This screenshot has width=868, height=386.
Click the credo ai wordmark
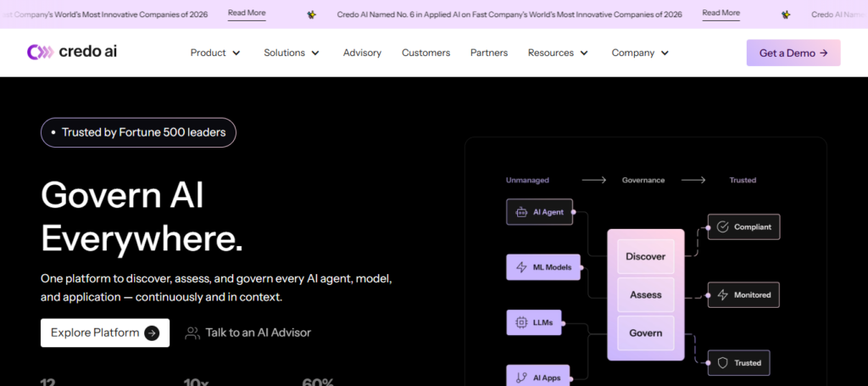click(87, 52)
